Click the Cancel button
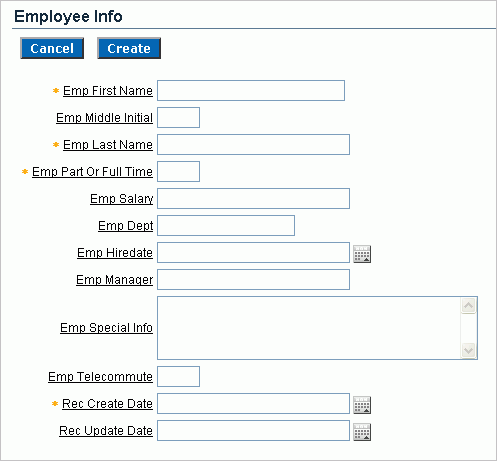This screenshot has height=461, width=497. [52, 48]
